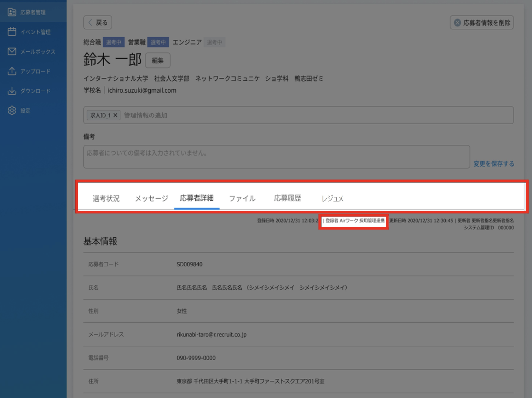Select the レジュメ tab
The image size is (532, 398).
[332, 198]
